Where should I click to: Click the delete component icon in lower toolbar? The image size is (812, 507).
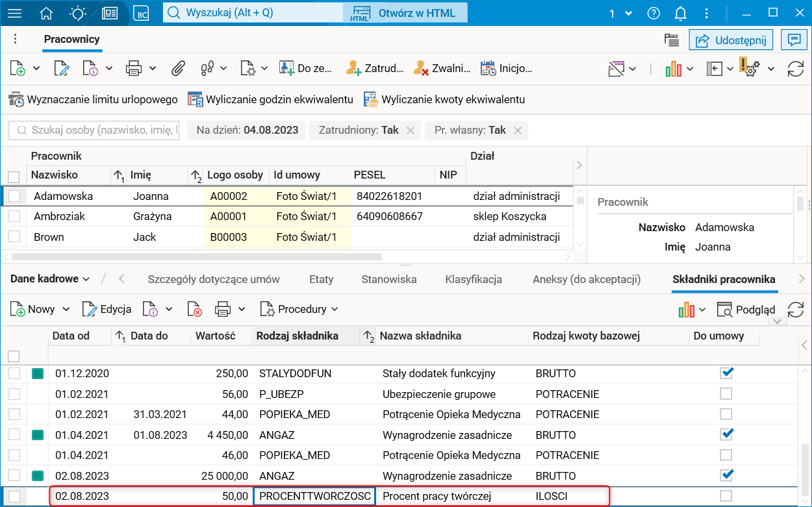coord(194,310)
